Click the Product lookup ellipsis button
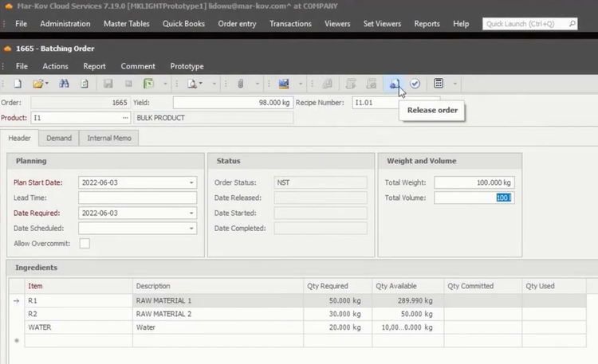 click(x=125, y=118)
